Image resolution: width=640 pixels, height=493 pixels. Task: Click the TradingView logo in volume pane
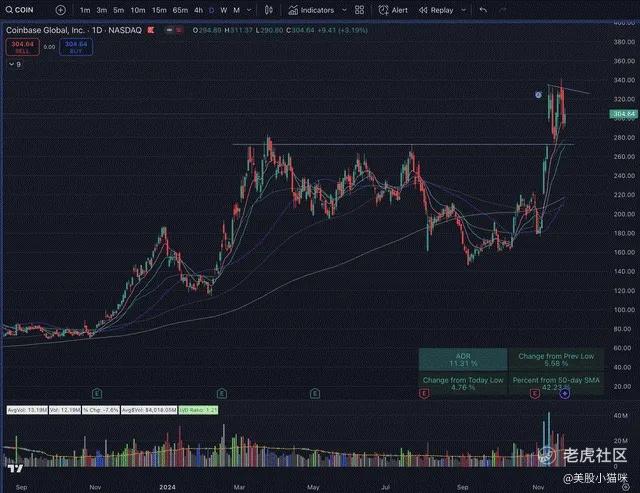pyautogui.click(x=16, y=469)
